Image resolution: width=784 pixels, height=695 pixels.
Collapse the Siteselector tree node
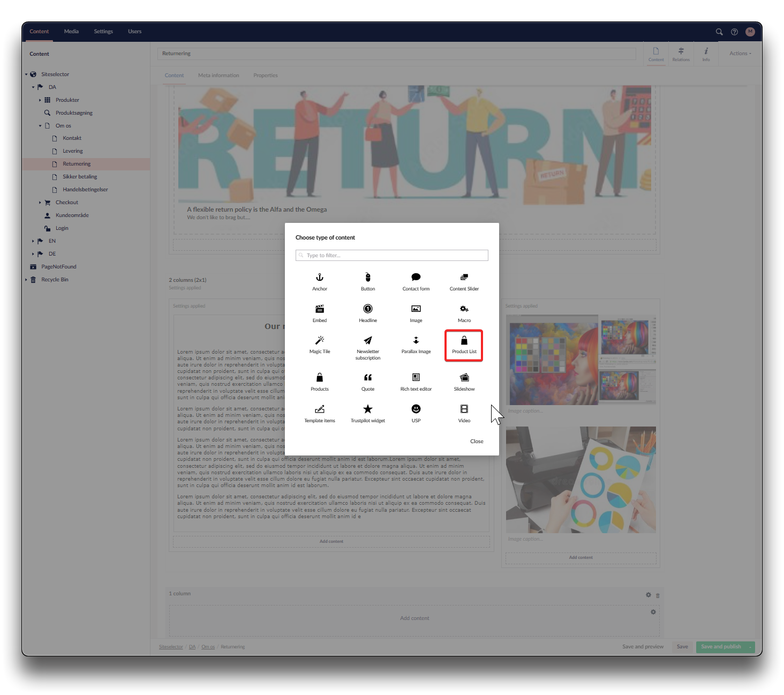[26, 74]
